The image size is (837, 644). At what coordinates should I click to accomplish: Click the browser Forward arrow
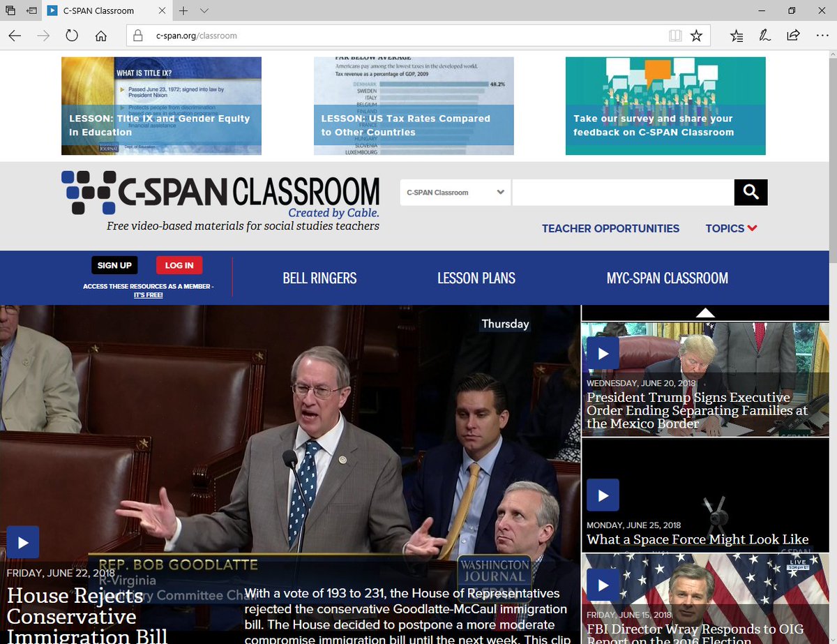(43, 36)
